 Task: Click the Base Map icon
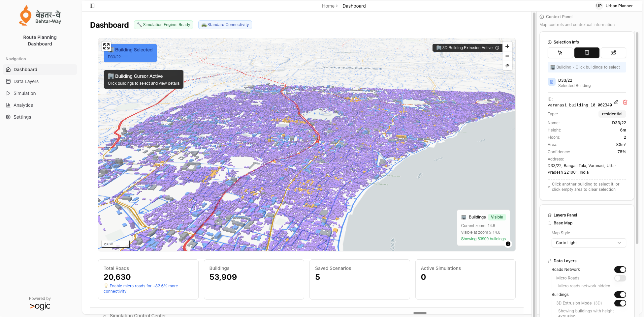[x=550, y=223]
